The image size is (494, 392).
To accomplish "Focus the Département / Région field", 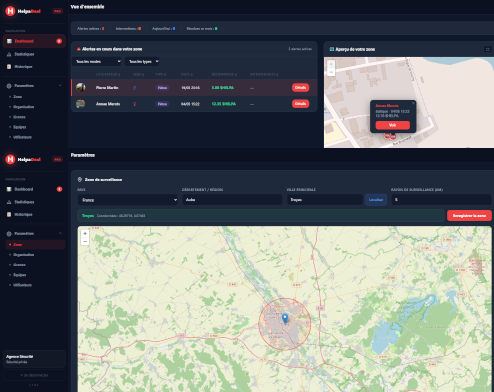I will click(x=232, y=200).
